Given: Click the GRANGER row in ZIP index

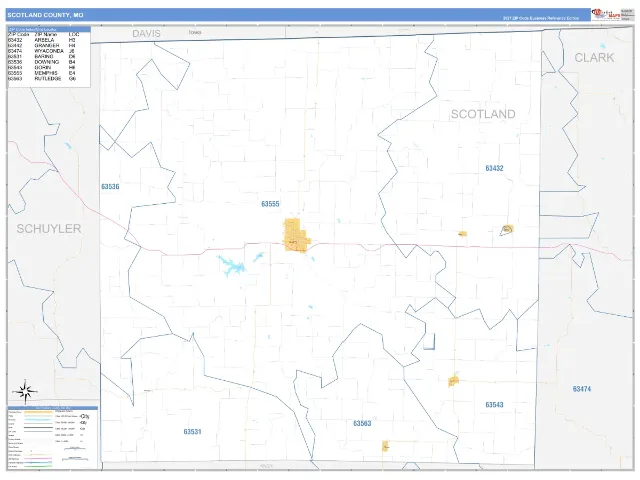Looking at the screenshot, I should point(42,46).
